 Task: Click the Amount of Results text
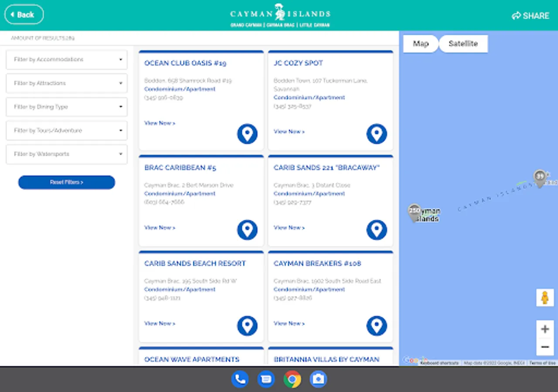(43, 38)
